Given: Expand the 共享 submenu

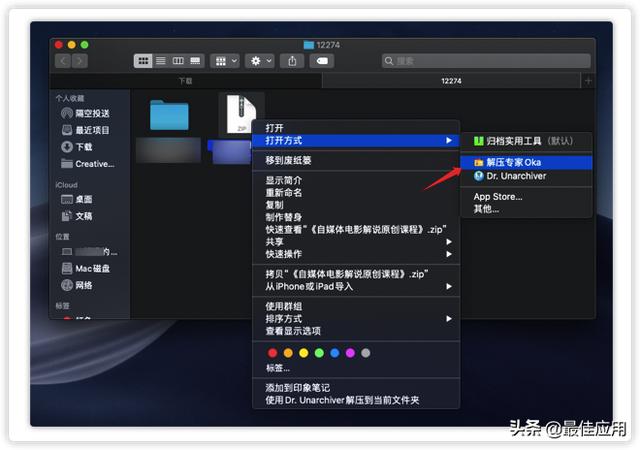Looking at the screenshot, I should tap(356, 242).
